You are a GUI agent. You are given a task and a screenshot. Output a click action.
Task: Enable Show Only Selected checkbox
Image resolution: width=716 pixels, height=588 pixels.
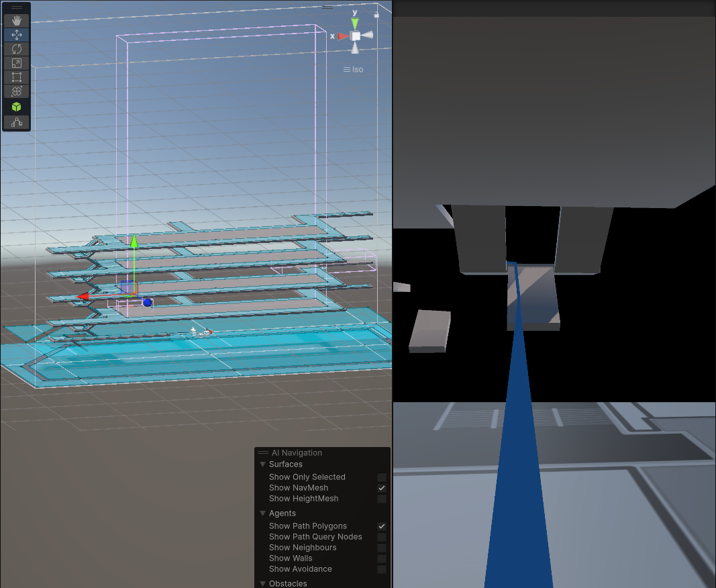pos(382,477)
